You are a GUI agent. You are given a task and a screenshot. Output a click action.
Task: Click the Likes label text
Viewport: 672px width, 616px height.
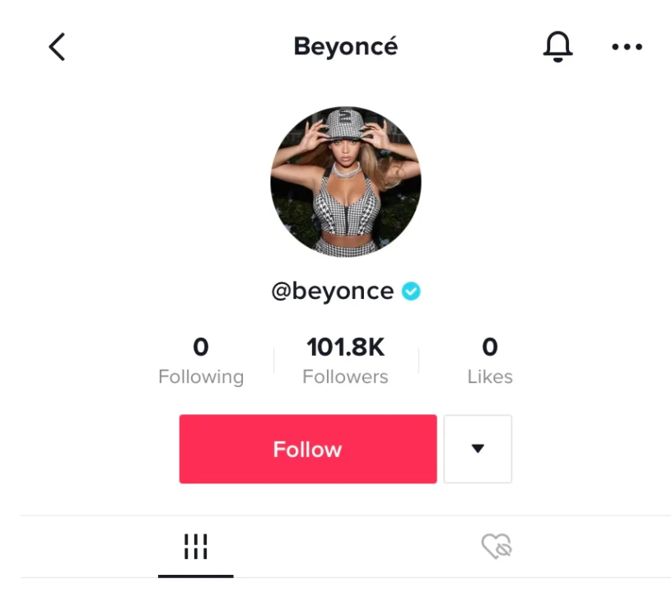tap(490, 376)
